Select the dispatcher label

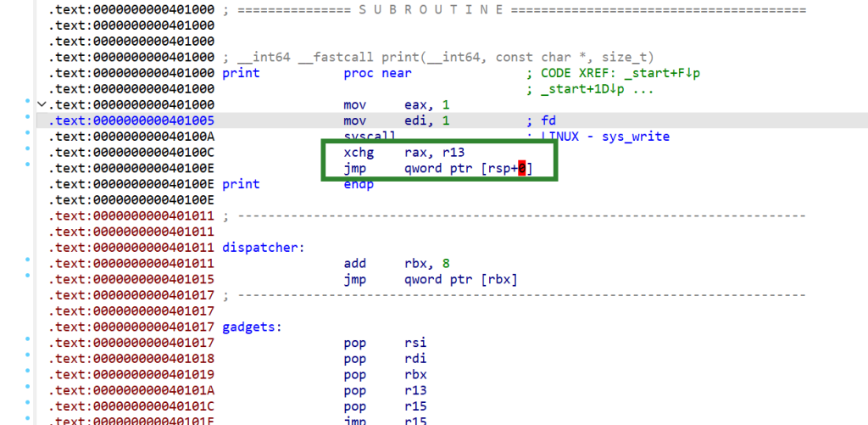pos(263,248)
